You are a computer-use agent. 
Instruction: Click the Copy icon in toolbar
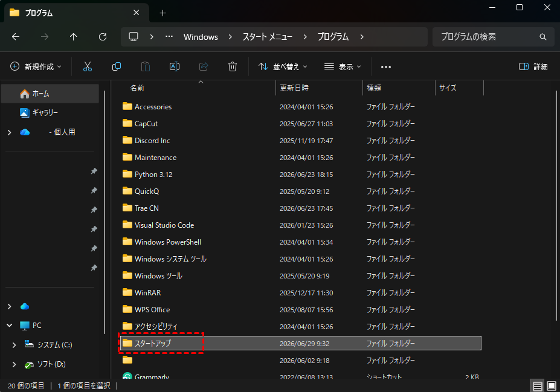117,67
